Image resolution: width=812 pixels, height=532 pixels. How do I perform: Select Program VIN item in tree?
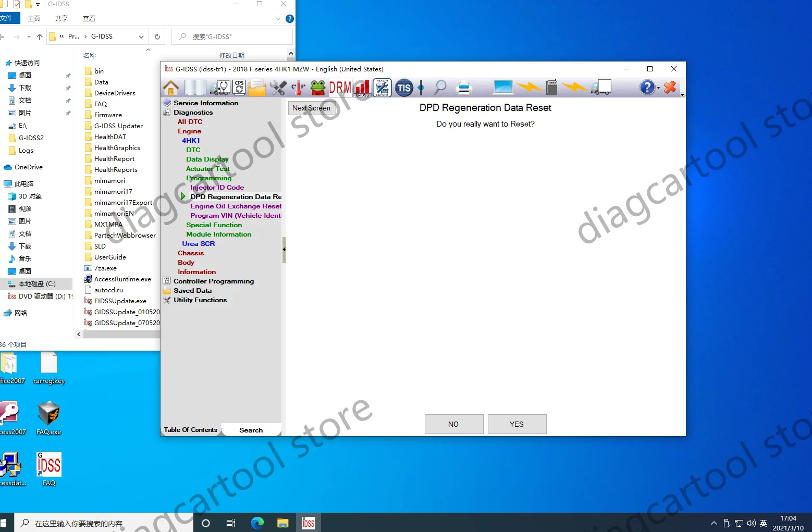pyautogui.click(x=236, y=216)
